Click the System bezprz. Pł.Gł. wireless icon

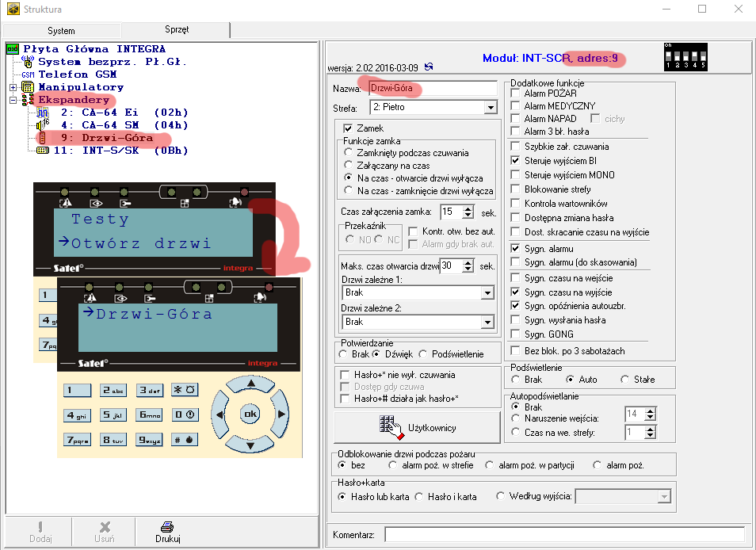[x=28, y=62]
